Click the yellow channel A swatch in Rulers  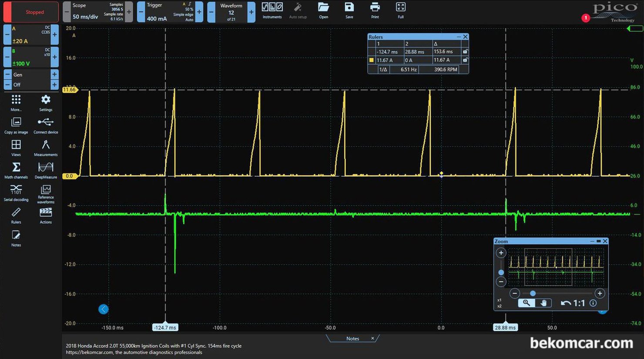(x=371, y=60)
